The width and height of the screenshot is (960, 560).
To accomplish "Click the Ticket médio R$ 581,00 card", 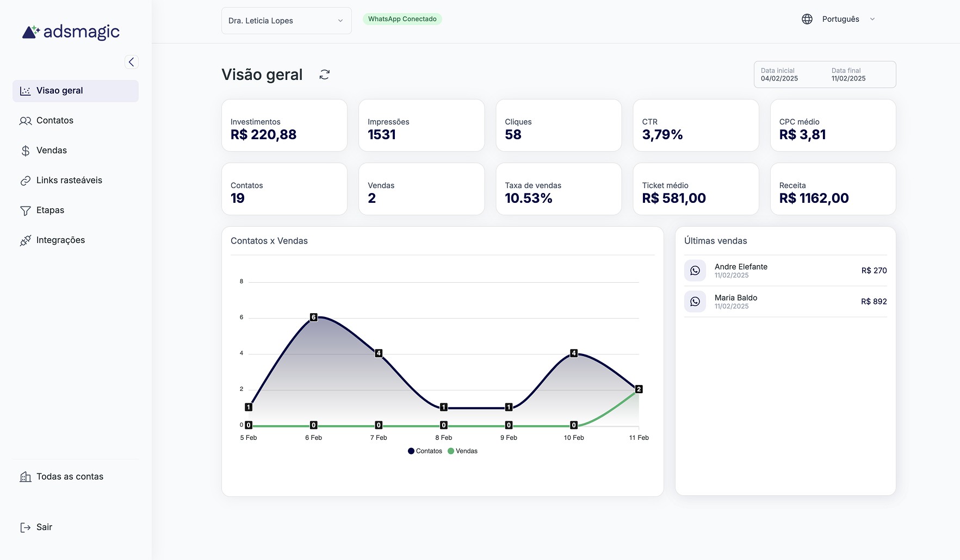I will coord(696,189).
